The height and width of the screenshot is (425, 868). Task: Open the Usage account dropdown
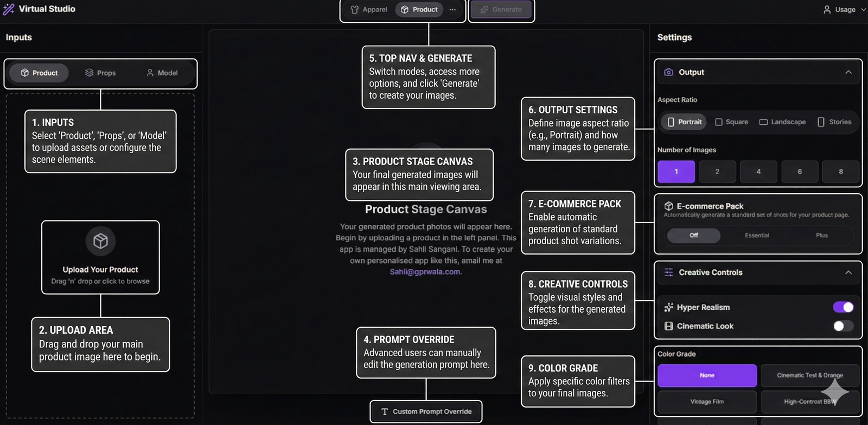click(x=845, y=10)
